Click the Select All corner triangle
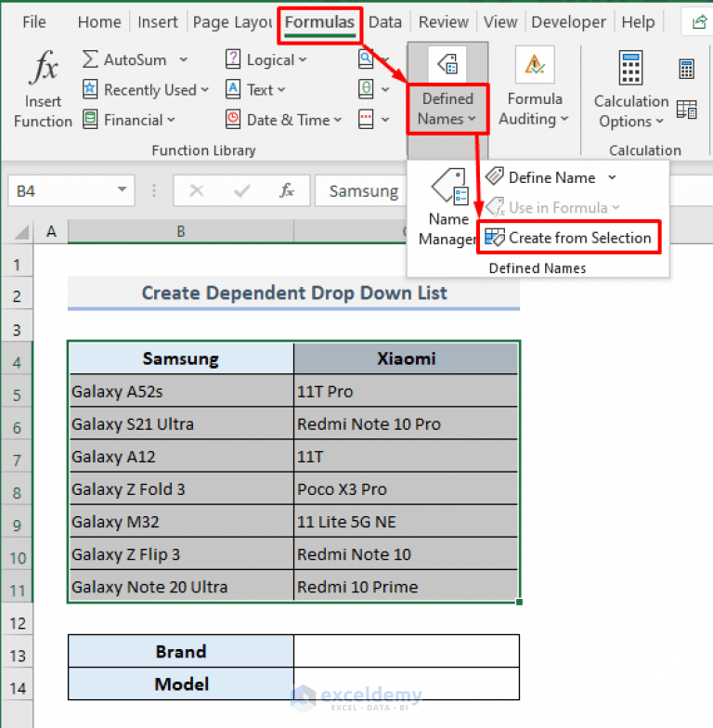The width and height of the screenshot is (713, 728). 21,231
